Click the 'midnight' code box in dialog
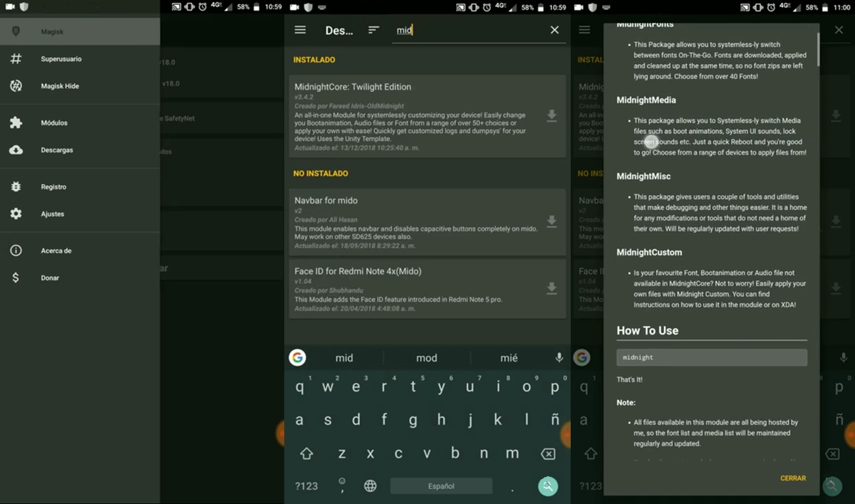 coord(712,357)
